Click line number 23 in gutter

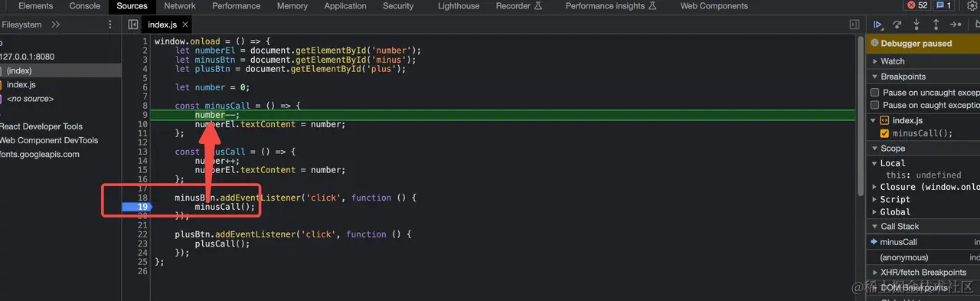pyautogui.click(x=142, y=244)
